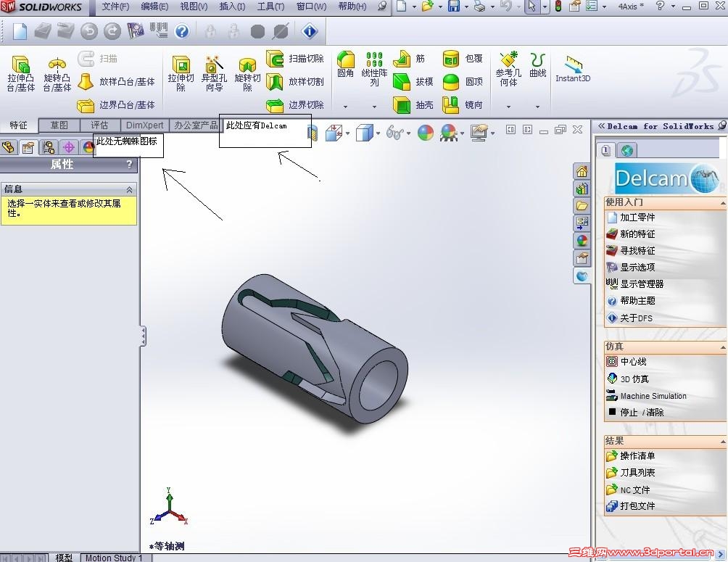The image size is (728, 562).
Task: Click the help question mark in Delcam toolbar
Action: coord(182,31)
